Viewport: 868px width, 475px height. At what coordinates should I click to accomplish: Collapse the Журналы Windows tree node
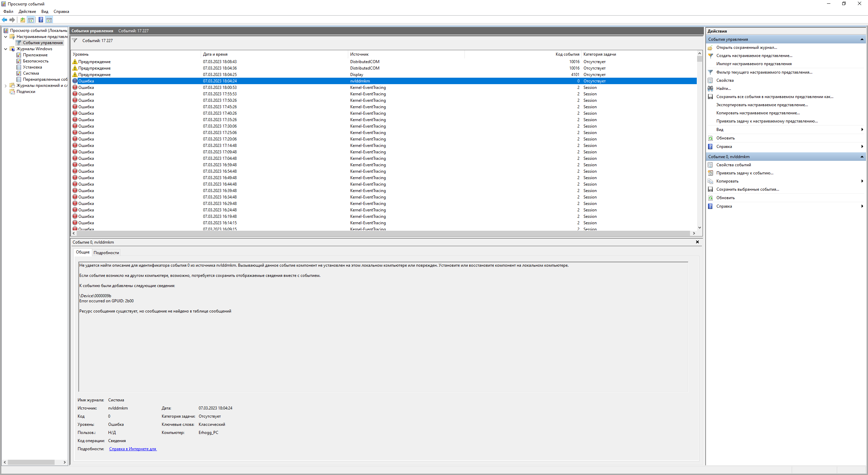5,49
